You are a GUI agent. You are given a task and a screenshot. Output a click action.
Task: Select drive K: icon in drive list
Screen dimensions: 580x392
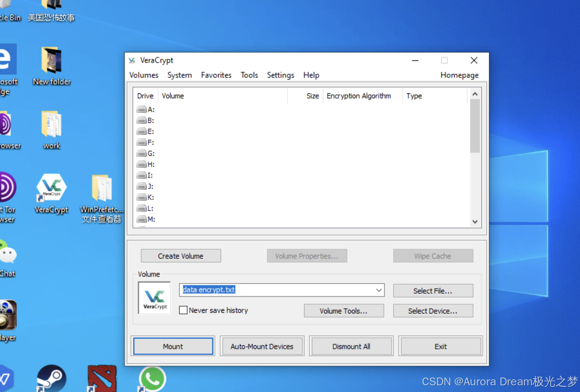(x=141, y=197)
